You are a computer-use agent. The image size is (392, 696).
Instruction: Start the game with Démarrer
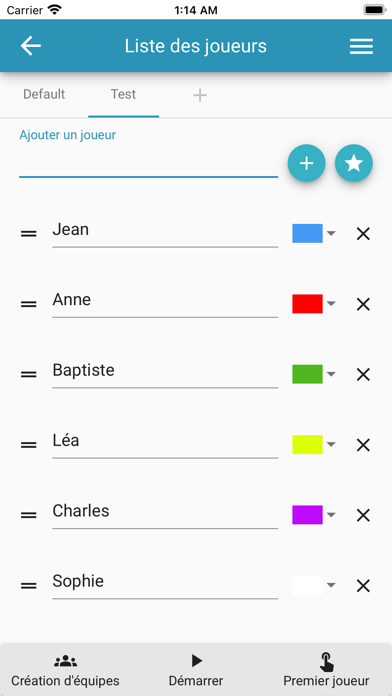tap(196, 670)
